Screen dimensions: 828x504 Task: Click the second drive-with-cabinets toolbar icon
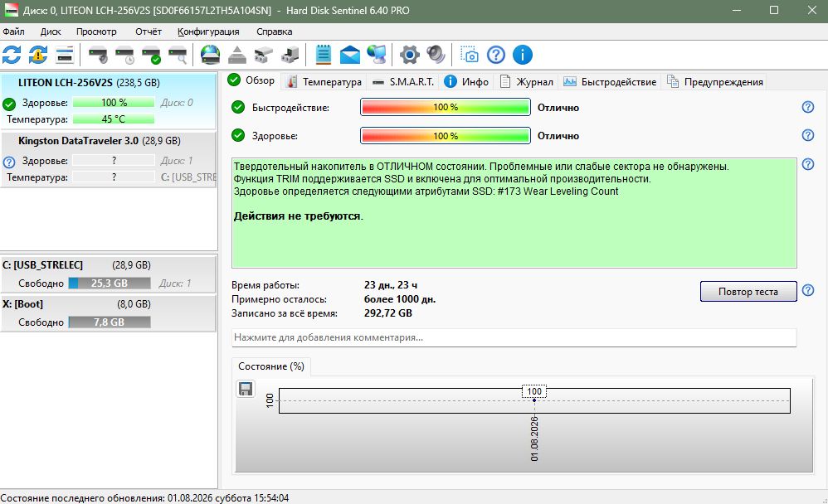pyautogui.click(x=290, y=55)
